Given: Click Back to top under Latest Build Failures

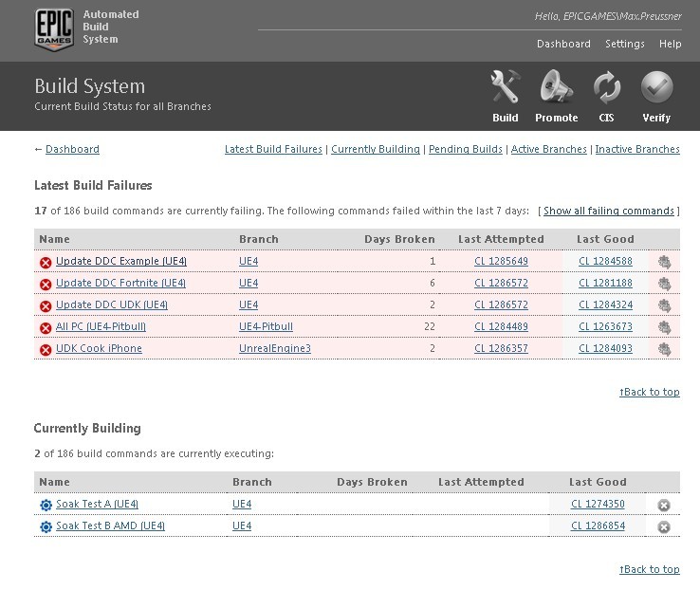Looking at the screenshot, I should click(650, 392).
